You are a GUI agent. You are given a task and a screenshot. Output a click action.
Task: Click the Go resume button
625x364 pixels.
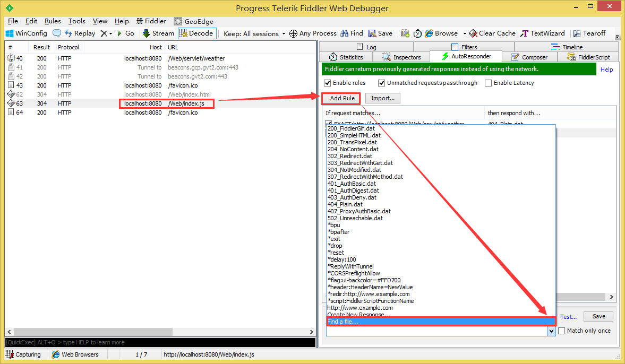click(x=125, y=33)
